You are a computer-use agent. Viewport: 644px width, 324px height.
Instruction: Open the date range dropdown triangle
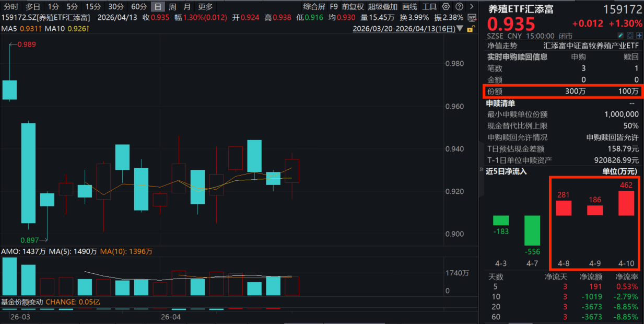[460, 29]
